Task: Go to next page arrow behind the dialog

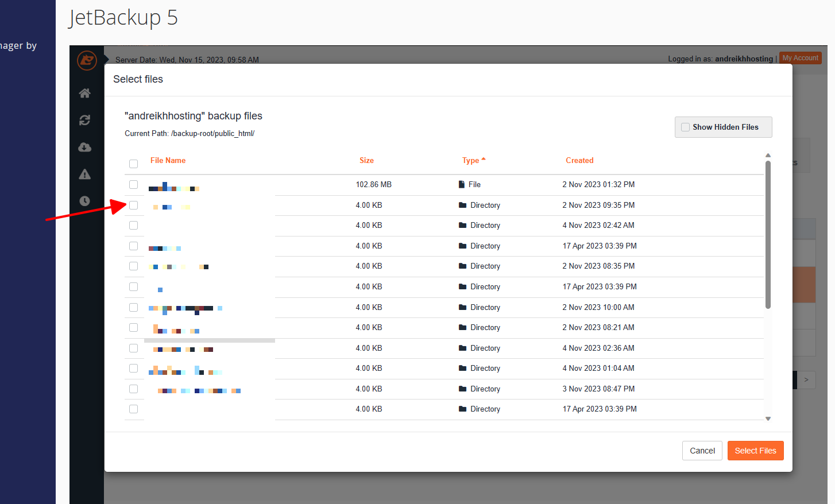Action: click(x=806, y=379)
